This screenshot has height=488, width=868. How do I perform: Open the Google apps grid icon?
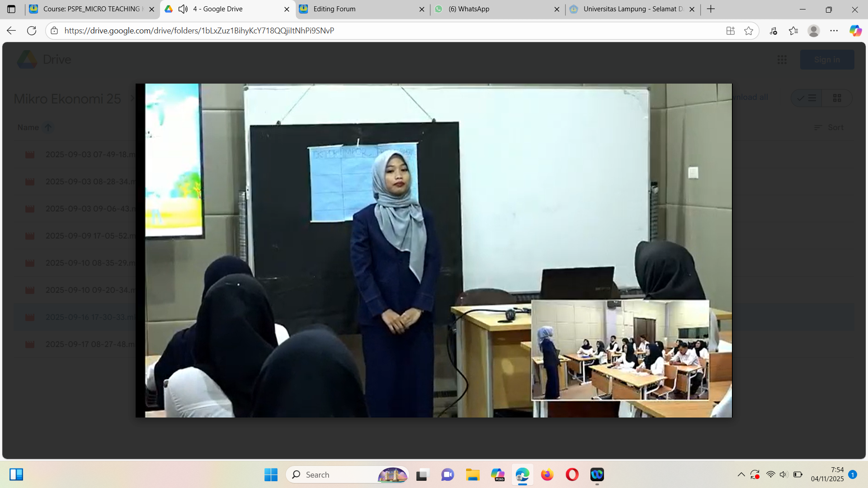click(782, 60)
